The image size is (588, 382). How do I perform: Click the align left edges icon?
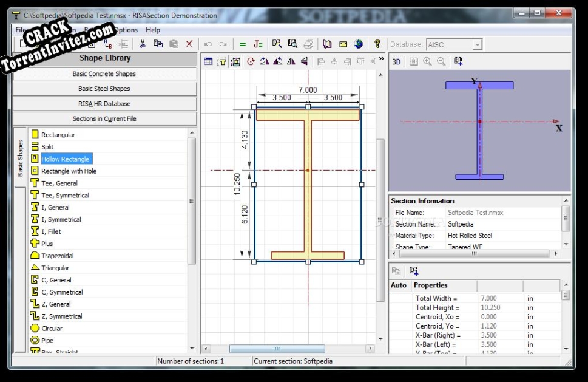[320, 61]
